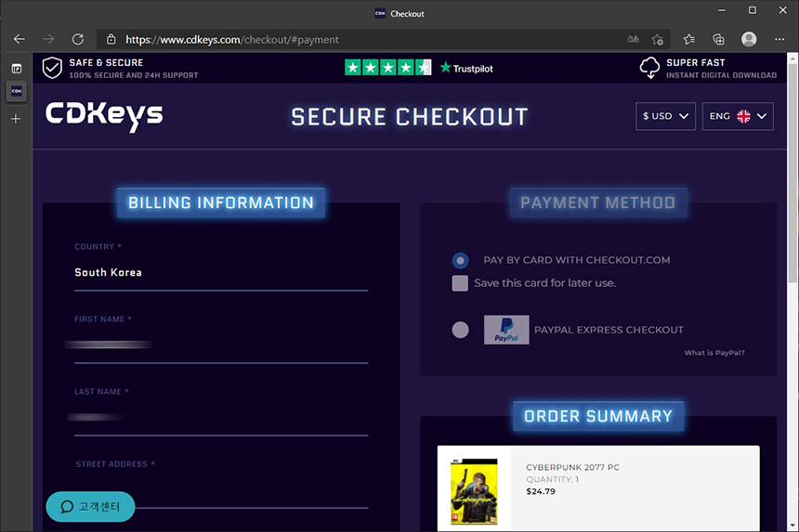Viewport: 799px width, 532px height.
Task: Select the CDKeys Checkout vertical tab
Action: point(17,92)
